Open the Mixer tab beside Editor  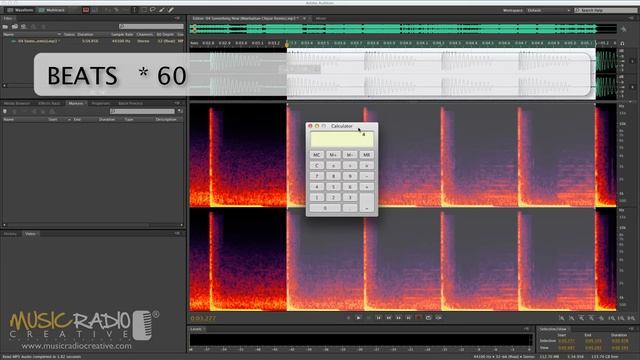click(x=321, y=18)
